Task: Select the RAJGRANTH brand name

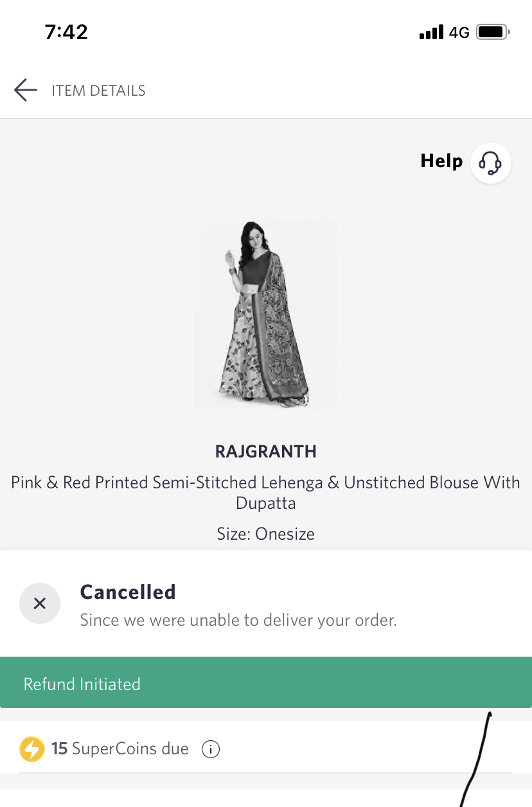Action: point(266,452)
